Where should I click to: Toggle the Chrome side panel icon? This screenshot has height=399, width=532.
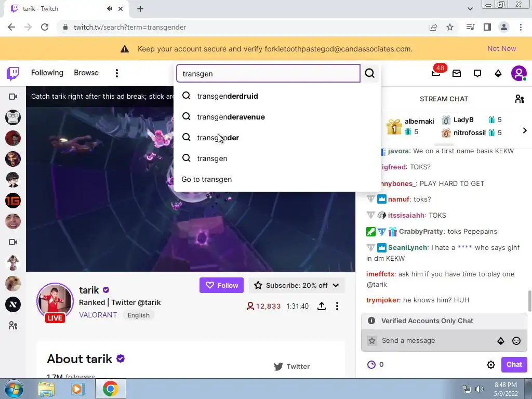click(487, 27)
